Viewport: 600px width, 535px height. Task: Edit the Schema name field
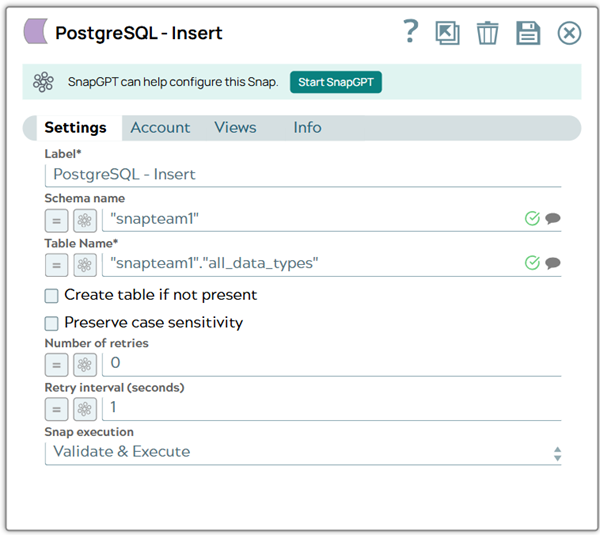(312, 220)
